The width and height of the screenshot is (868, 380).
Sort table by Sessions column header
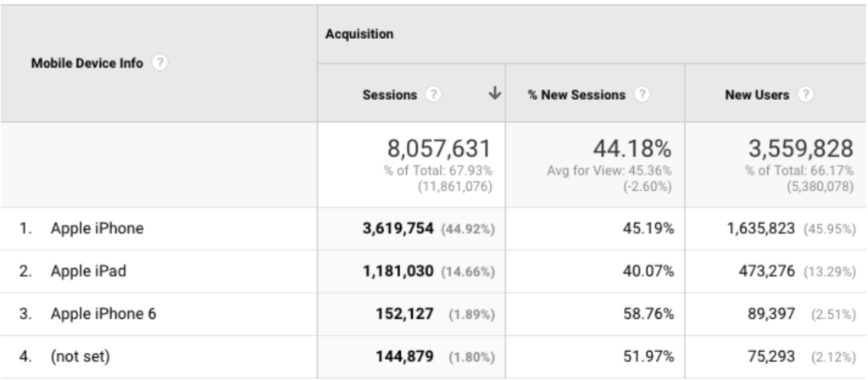[390, 95]
